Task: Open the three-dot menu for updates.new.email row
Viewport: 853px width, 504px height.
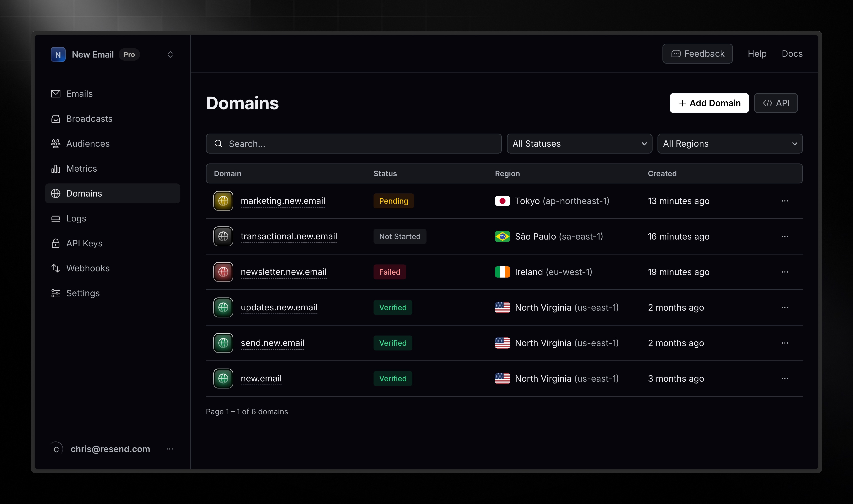Action: [x=784, y=307]
